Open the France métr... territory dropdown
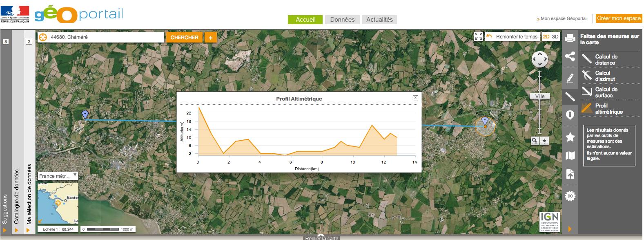The width and height of the screenshot is (644, 240). click(x=58, y=176)
